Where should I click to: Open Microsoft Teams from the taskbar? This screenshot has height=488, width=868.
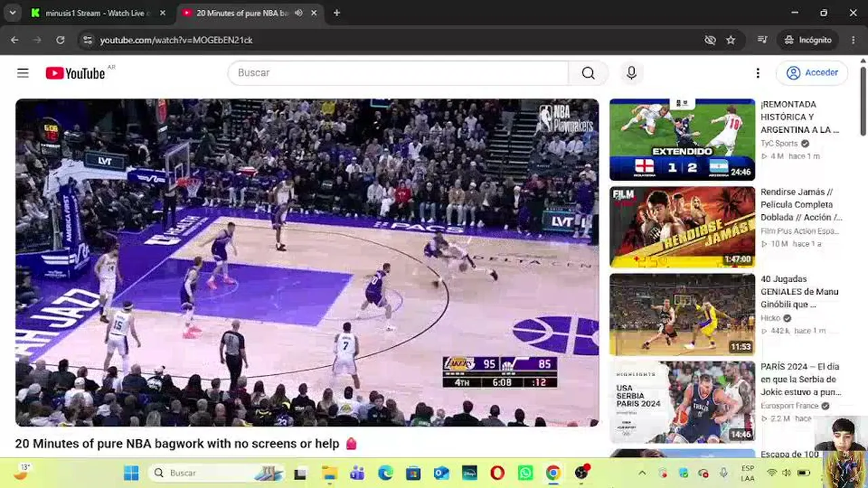357,473
